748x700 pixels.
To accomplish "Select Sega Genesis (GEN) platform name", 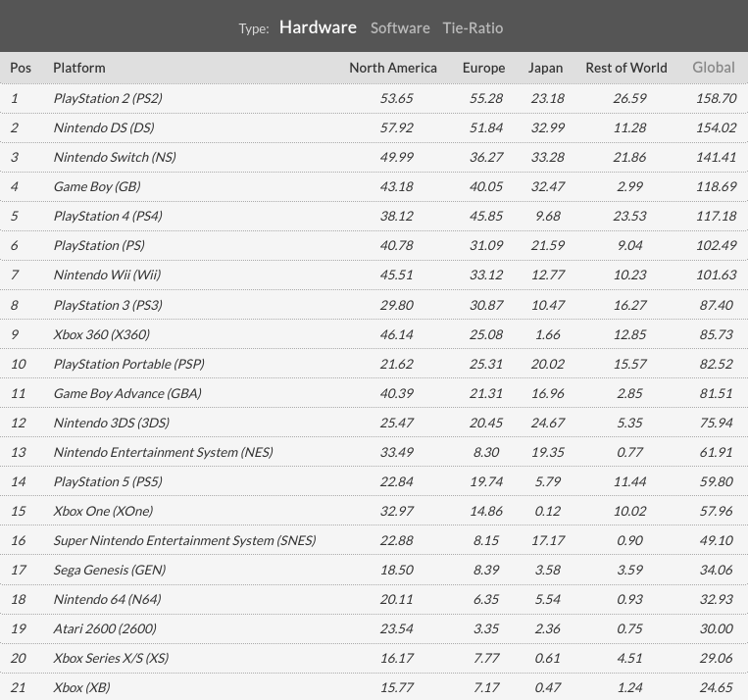I will click(110, 570).
